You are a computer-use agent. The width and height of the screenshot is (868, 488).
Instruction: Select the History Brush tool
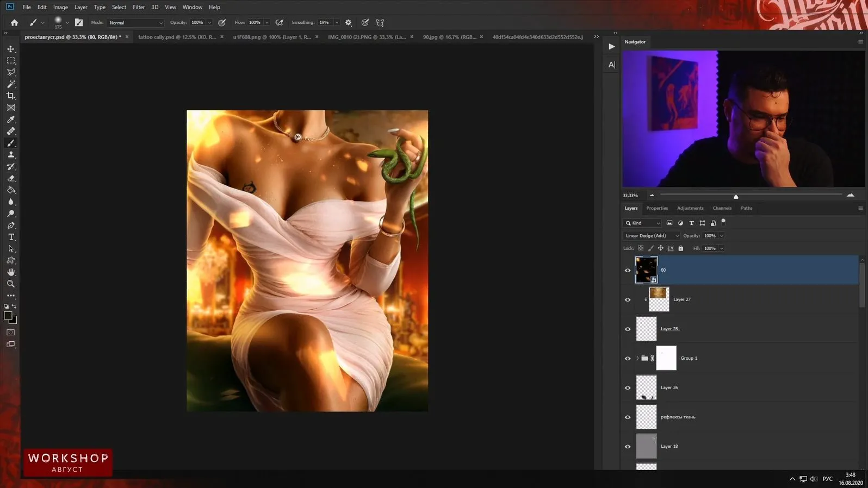[x=11, y=166]
